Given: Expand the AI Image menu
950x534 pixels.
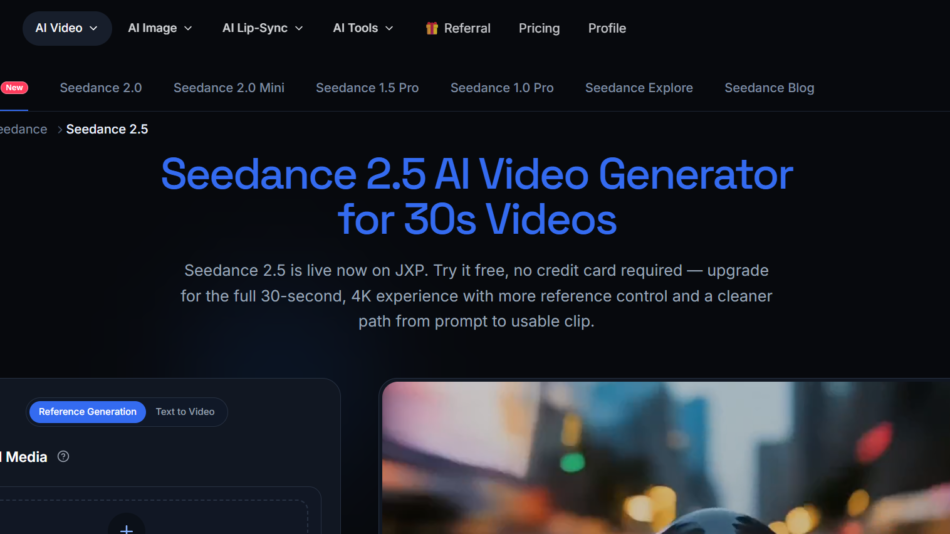Looking at the screenshot, I should tap(160, 28).
